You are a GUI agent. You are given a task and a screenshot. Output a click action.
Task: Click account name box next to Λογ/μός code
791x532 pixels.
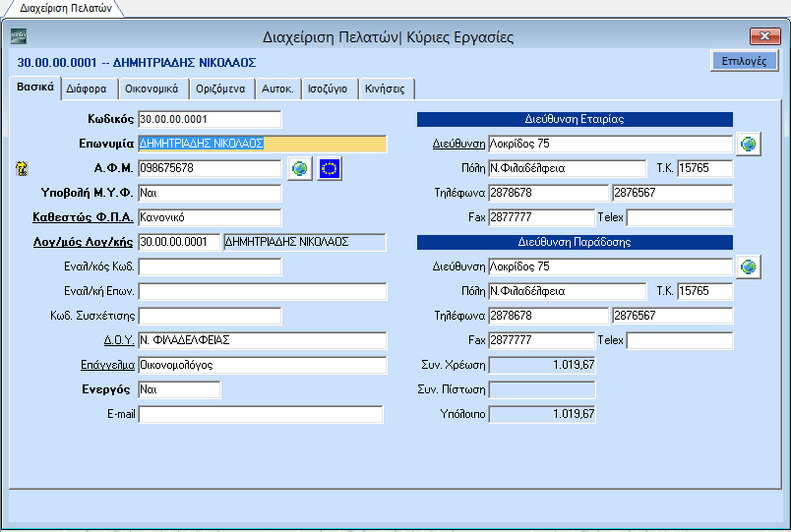pyautogui.click(x=305, y=242)
